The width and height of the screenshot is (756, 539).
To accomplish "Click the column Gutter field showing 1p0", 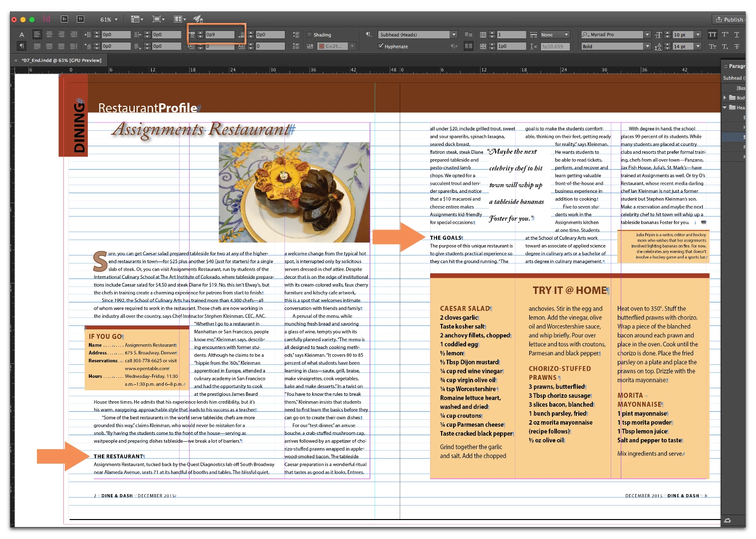I will coord(511,46).
